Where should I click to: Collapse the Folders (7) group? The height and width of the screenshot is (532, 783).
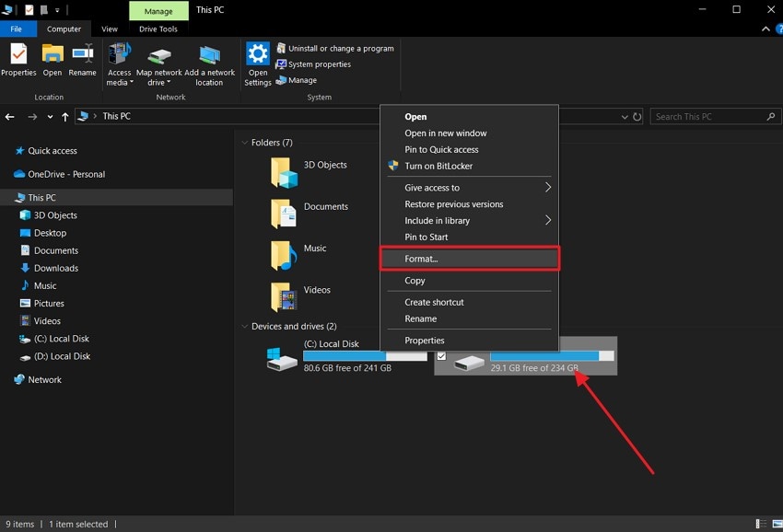pyautogui.click(x=245, y=143)
